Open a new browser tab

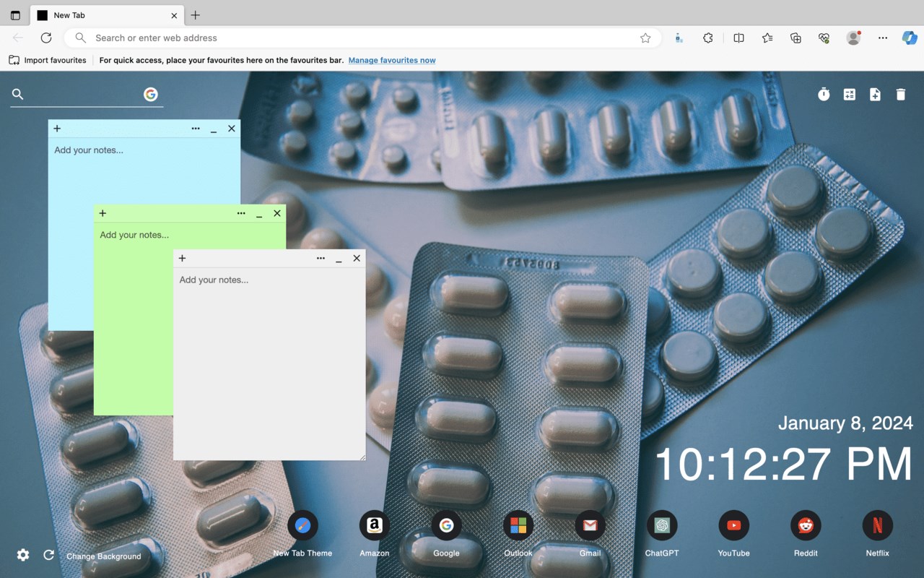[196, 15]
